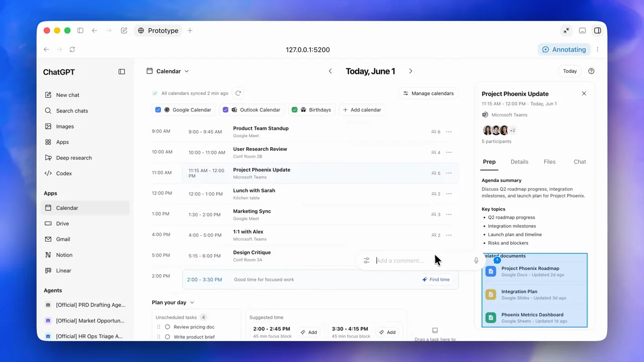
Task: Select Calendar under Apps in the sidebar
Action: (86, 208)
